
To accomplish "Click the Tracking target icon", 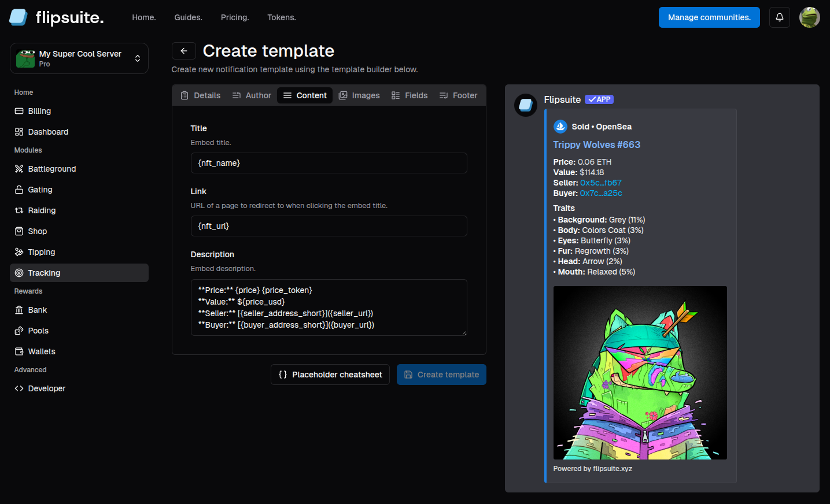I will (x=19, y=273).
